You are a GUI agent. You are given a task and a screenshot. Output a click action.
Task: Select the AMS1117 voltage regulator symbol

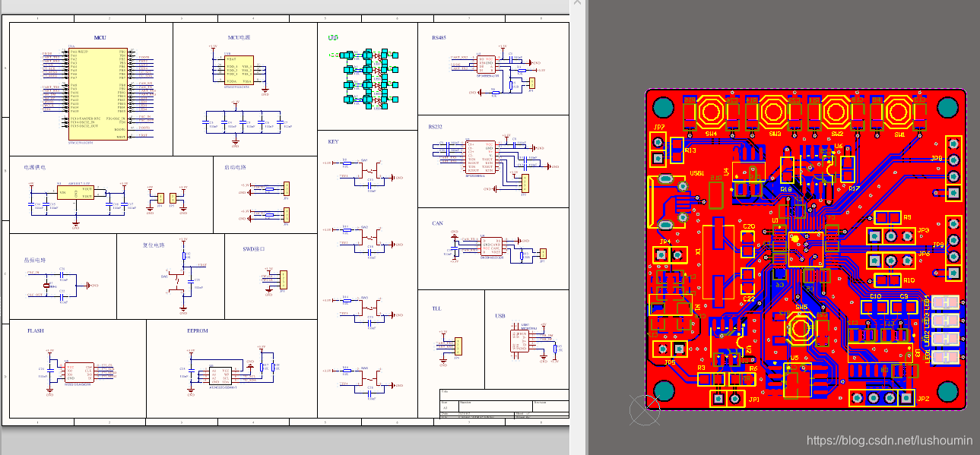pos(75,194)
